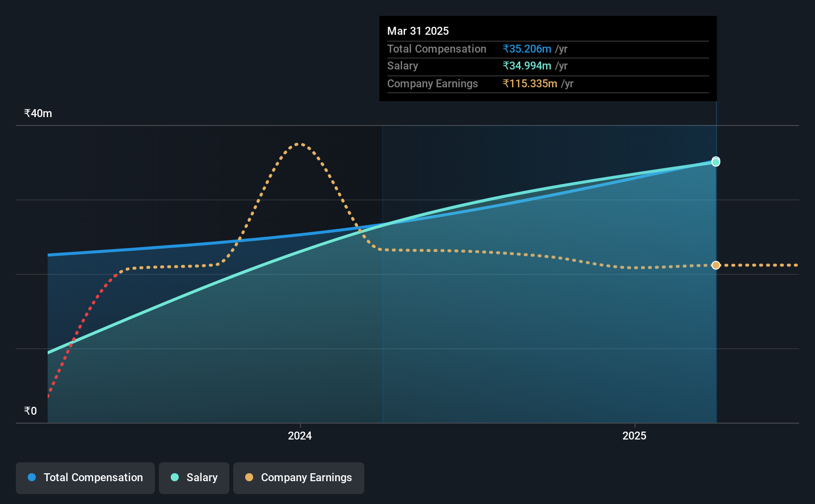The image size is (815, 504).
Task: Click the ₹0 y-axis label
Action: click(30, 411)
